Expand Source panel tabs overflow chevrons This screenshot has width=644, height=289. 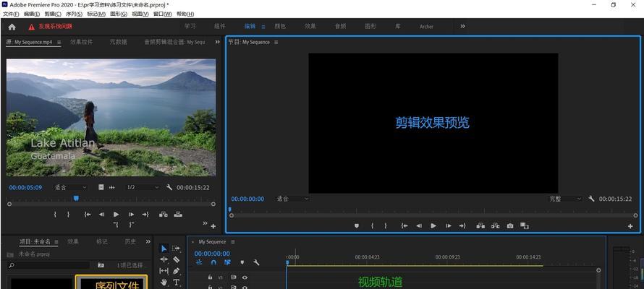coord(217,42)
